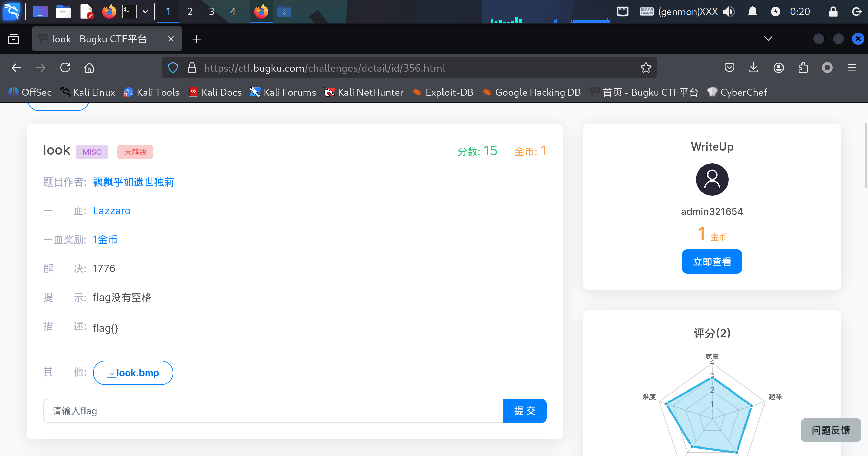Click the tracking protection shield icon
This screenshot has width=868, height=456.
pyautogui.click(x=173, y=68)
